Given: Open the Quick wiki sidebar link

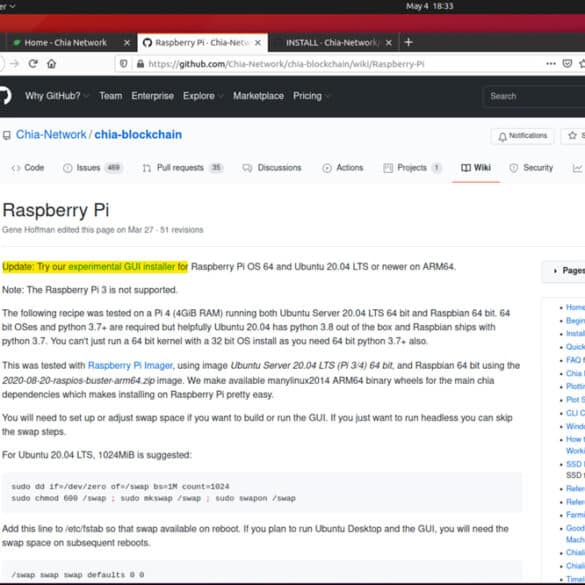Looking at the screenshot, I should (x=575, y=347).
